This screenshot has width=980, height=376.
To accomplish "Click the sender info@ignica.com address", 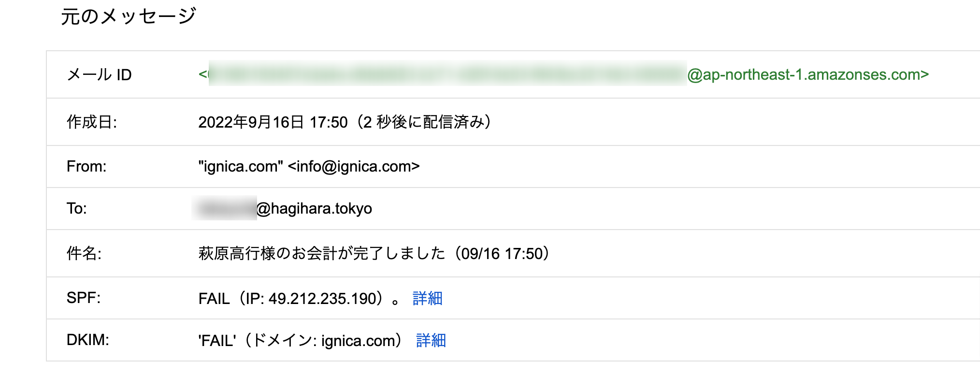I will (x=354, y=166).
